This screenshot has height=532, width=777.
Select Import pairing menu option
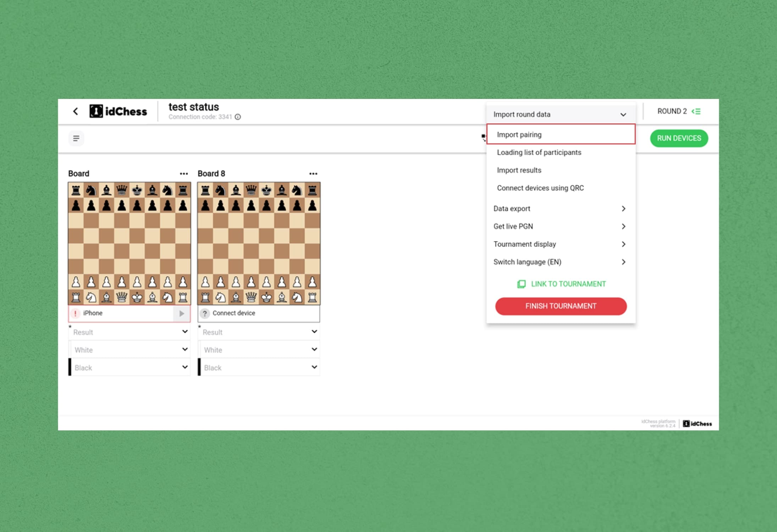point(560,134)
